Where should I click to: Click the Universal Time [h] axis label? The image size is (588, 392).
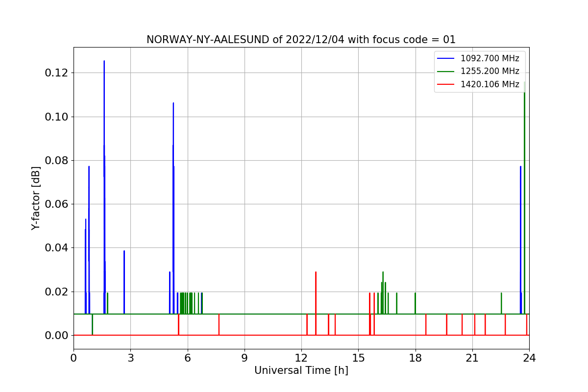(301, 370)
